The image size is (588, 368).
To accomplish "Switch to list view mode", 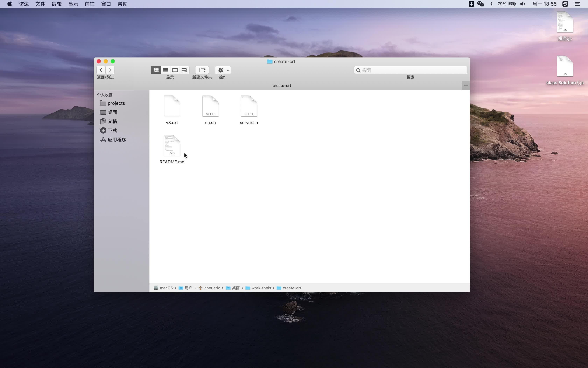I will point(166,70).
